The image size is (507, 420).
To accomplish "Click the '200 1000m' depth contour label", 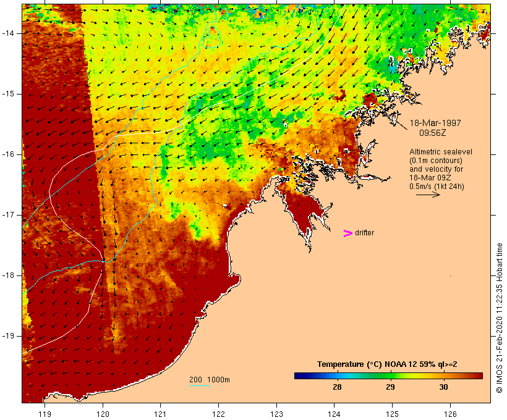I will (x=210, y=380).
